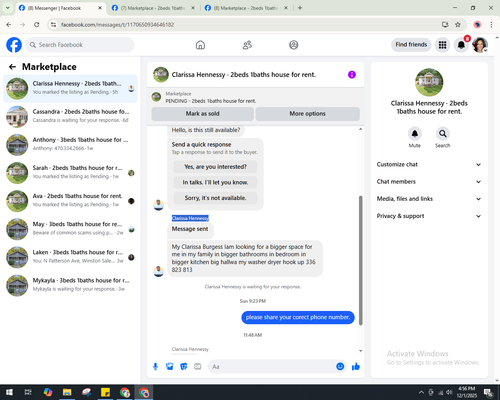Expand Media, files and links section

[x=429, y=199]
